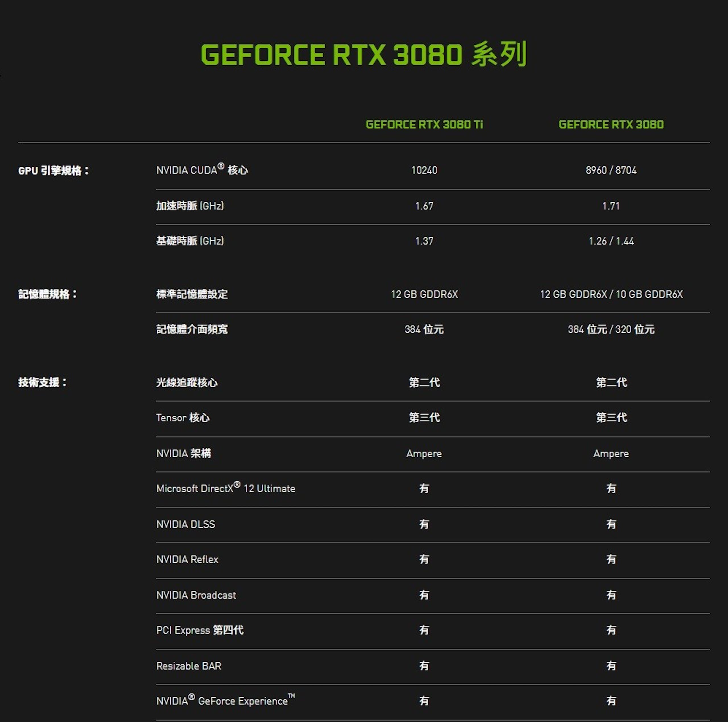The height and width of the screenshot is (722, 728).
Task: Click the 3080 Ti 12 GB GDDR6X value
Action: click(x=424, y=294)
